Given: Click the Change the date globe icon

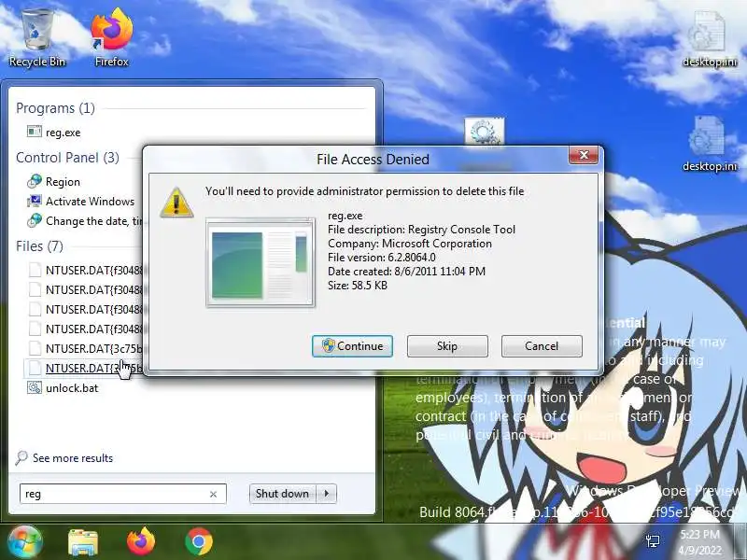Looking at the screenshot, I should coord(35,220).
